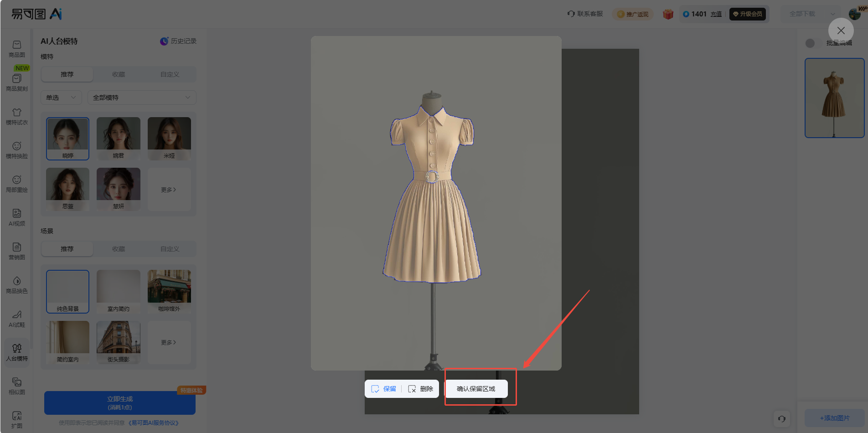Select the 简约室内 scene
868x433 pixels.
coord(67,342)
